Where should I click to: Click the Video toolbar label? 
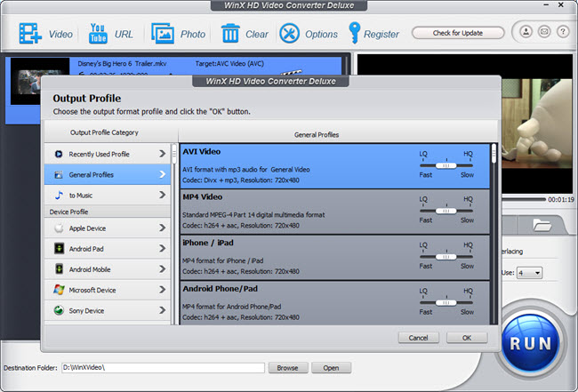[60, 35]
